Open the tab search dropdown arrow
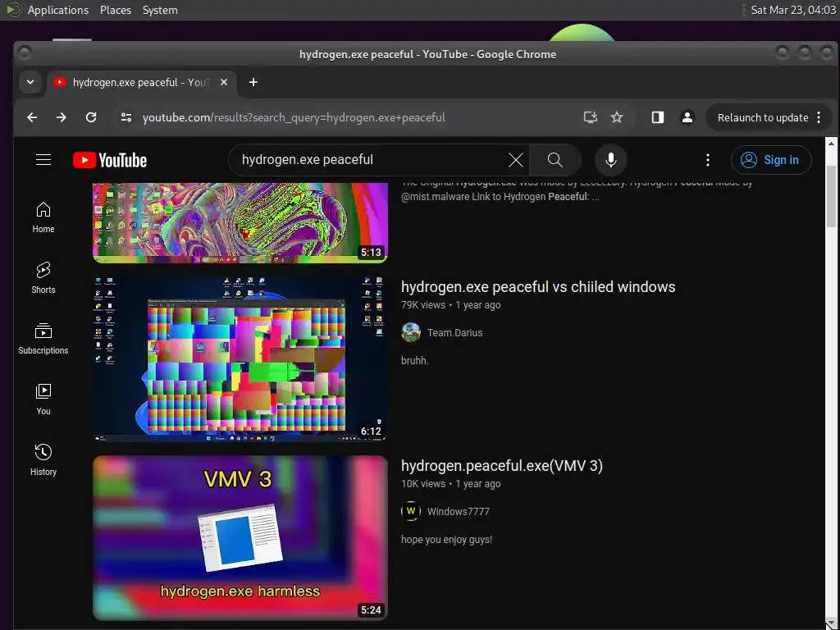 click(x=30, y=82)
